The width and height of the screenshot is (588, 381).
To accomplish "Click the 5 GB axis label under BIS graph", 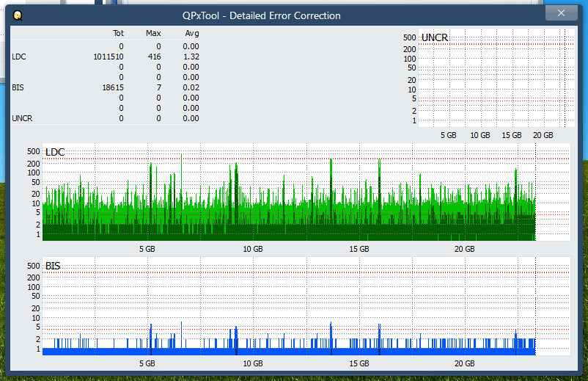I will [x=147, y=363].
